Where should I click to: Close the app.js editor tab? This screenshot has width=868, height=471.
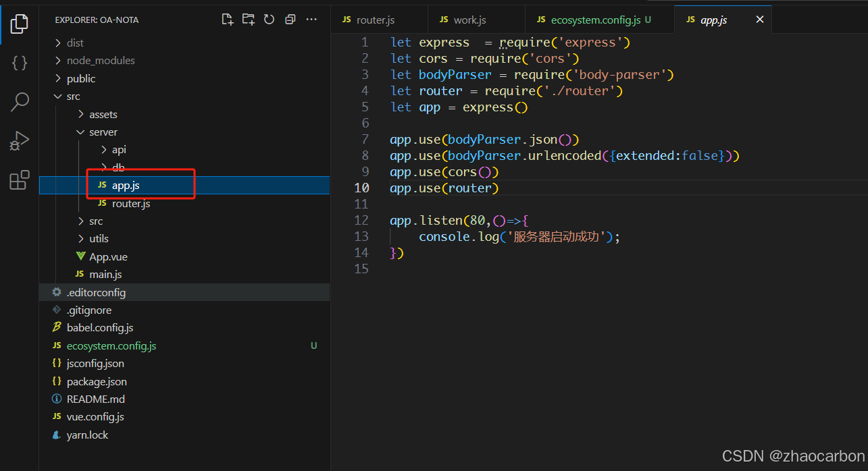point(759,20)
